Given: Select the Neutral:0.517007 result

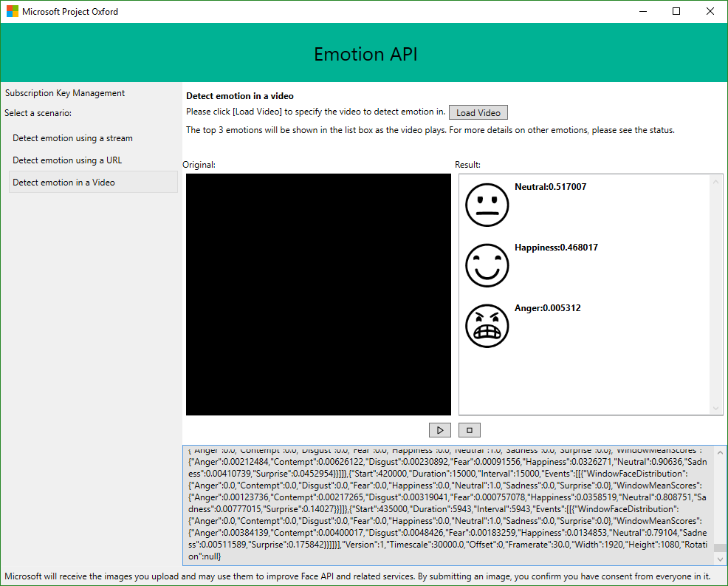Looking at the screenshot, I should tap(550, 187).
